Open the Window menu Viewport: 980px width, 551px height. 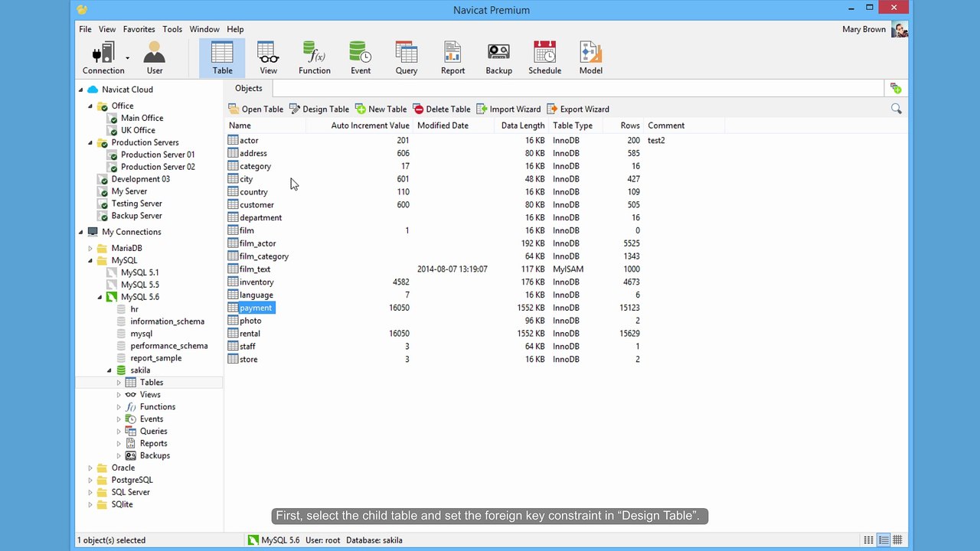pyautogui.click(x=204, y=29)
